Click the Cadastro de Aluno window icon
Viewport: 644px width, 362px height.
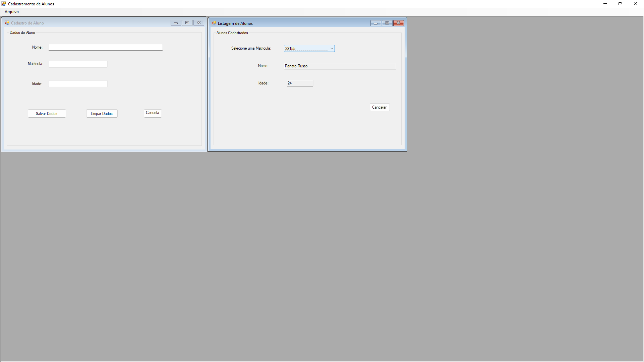(x=7, y=23)
